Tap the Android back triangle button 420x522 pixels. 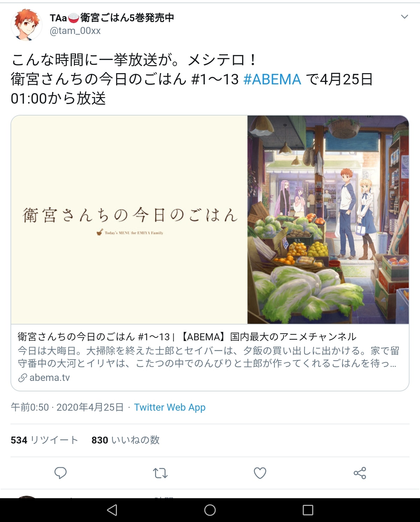point(112,510)
